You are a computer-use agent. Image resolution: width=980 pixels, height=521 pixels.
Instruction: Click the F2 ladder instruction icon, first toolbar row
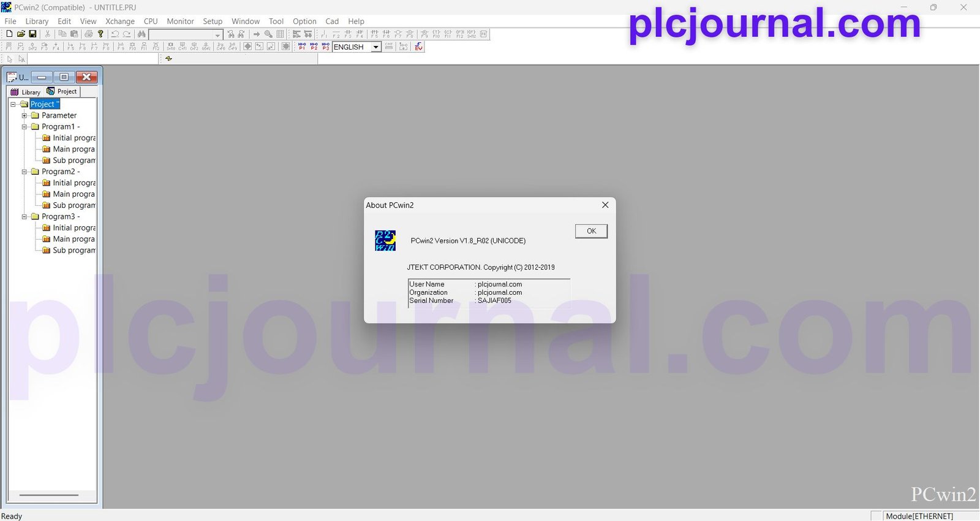[x=336, y=34]
